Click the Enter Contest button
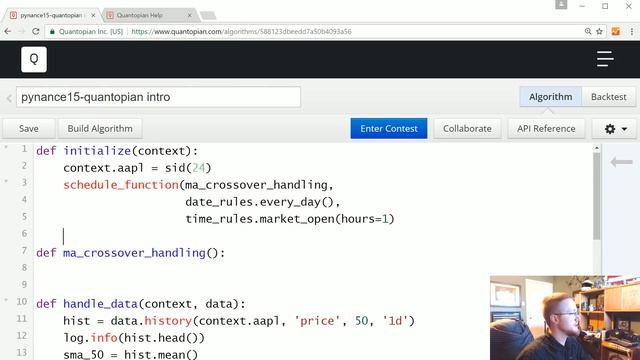 click(x=389, y=129)
